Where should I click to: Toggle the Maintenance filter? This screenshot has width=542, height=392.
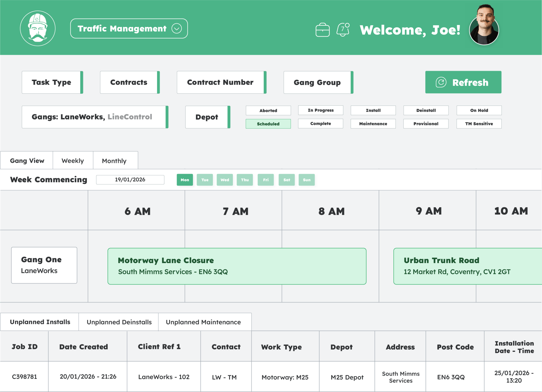tap(373, 124)
